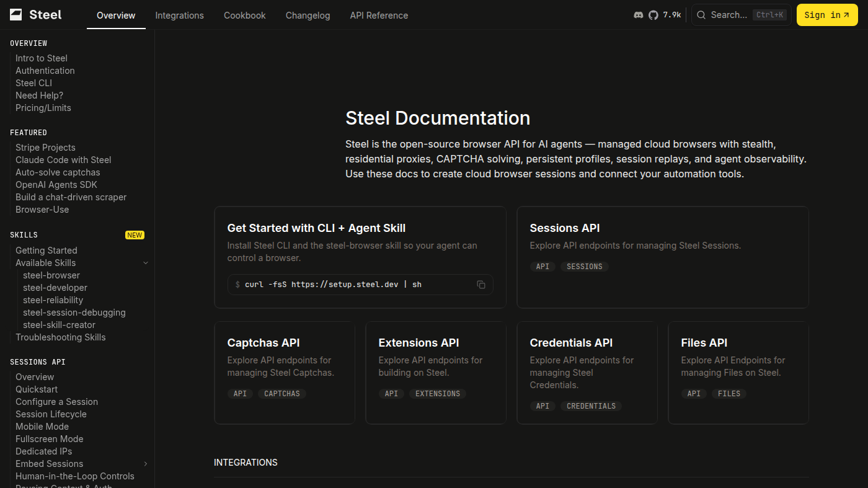868x488 pixels.
Task: Open the Integrations tab
Action: tap(180, 16)
